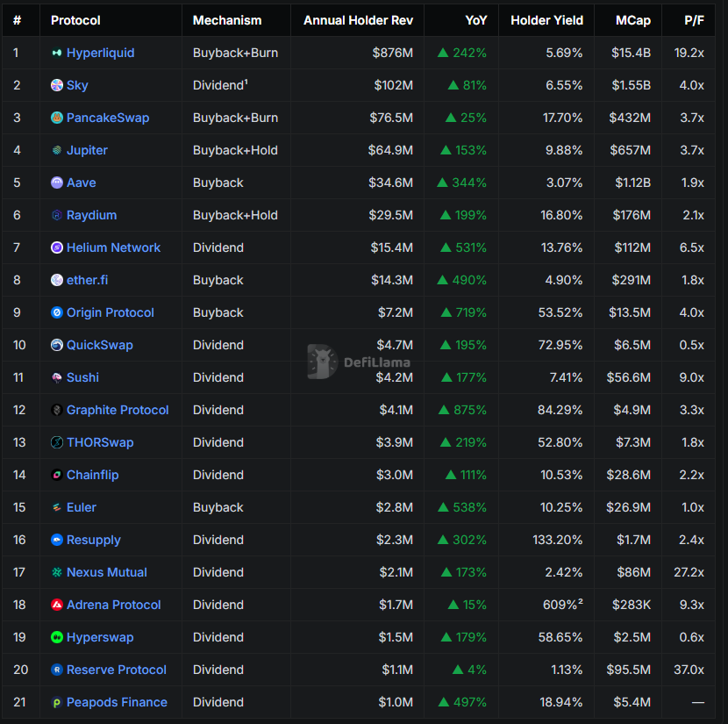Click the Hyperswap green logo icon
Screen dimensions: 728x724
point(57,638)
